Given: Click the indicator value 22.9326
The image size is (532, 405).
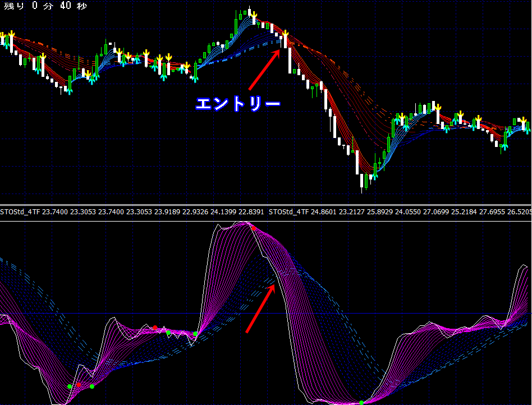Looking at the screenshot, I should 195,212.
